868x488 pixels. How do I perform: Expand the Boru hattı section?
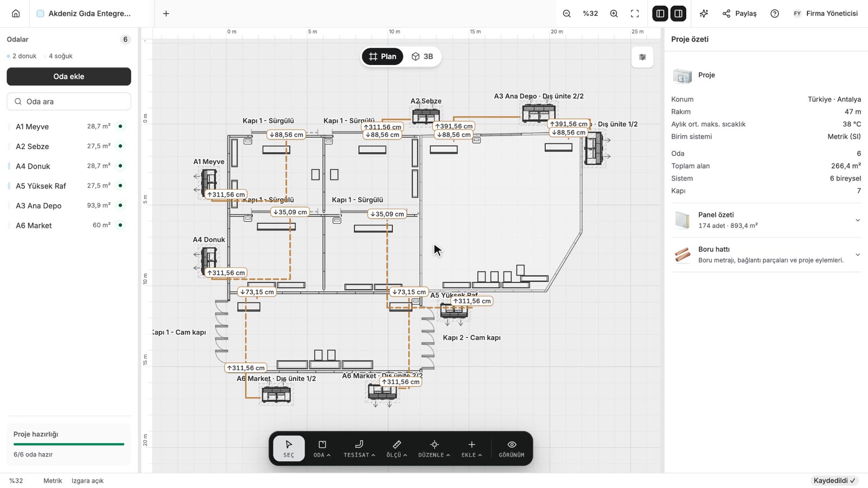pyautogui.click(x=766, y=255)
